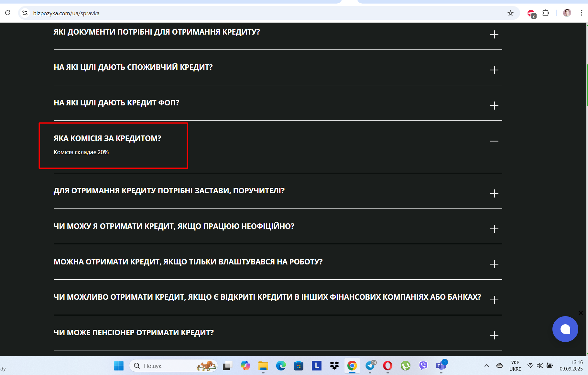Reload the page with the refresh icon

(x=8, y=13)
